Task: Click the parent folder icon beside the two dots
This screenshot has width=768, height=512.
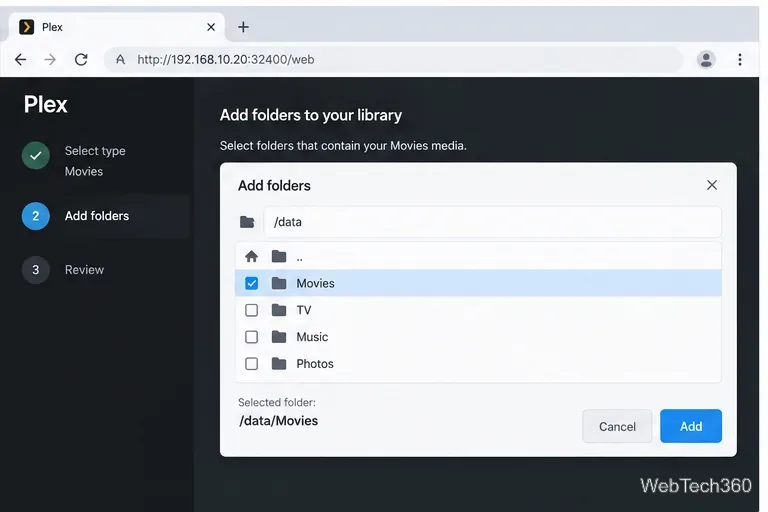Action: pos(279,256)
